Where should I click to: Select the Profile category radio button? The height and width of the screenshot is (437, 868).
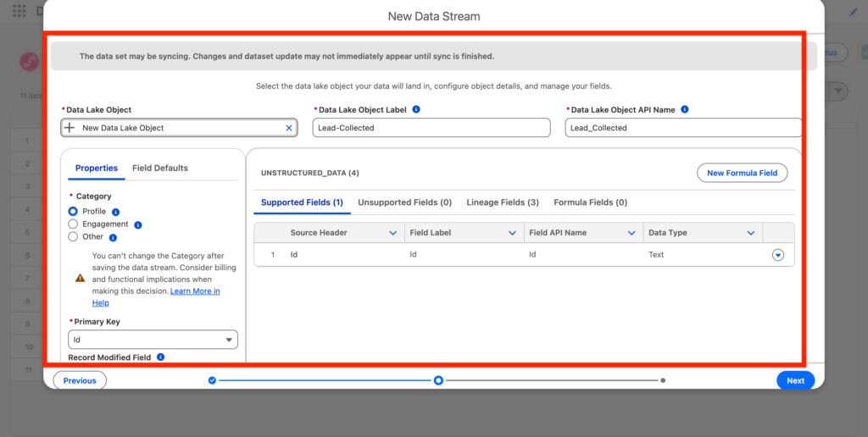tap(73, 212)
